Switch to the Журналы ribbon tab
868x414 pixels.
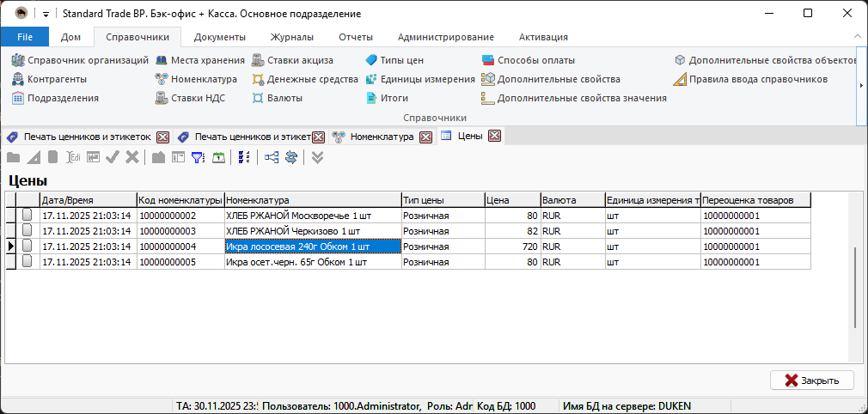(291, 37)
